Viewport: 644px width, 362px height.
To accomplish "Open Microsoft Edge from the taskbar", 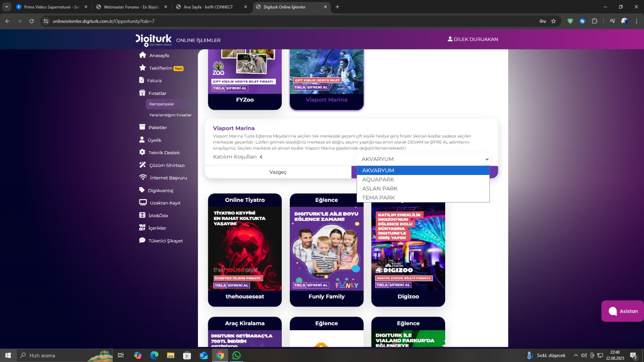I will [x=154, y=355].
